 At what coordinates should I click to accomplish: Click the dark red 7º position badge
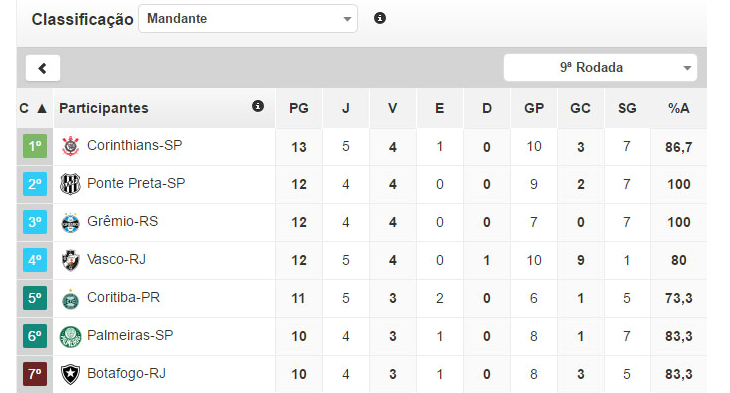(35, 374)
